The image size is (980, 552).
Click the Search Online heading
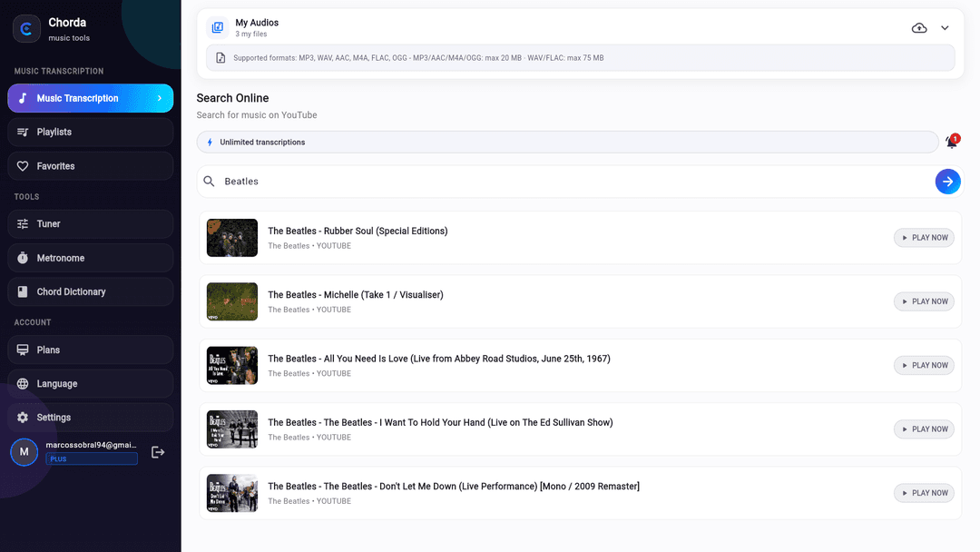(232, 98)
